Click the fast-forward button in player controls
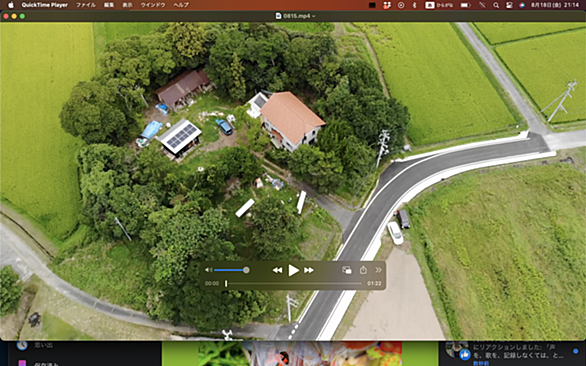 click(309, 270)
